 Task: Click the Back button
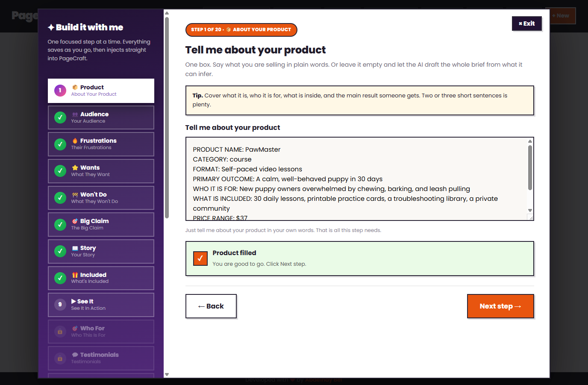coord(211,306)
